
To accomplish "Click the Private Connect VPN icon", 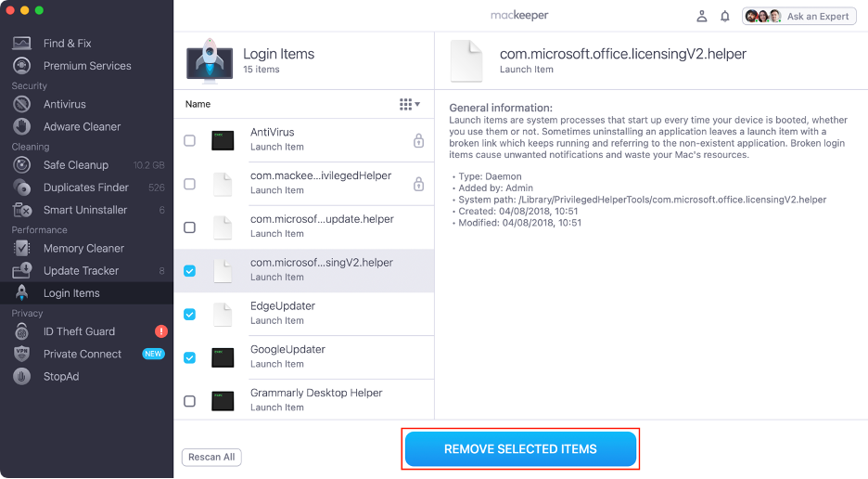I will pyautogui.click(x=21, y=353).
